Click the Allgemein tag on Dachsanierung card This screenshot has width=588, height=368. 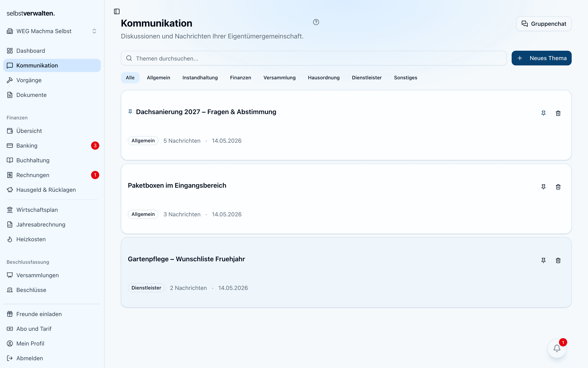[x=143, y=141]
